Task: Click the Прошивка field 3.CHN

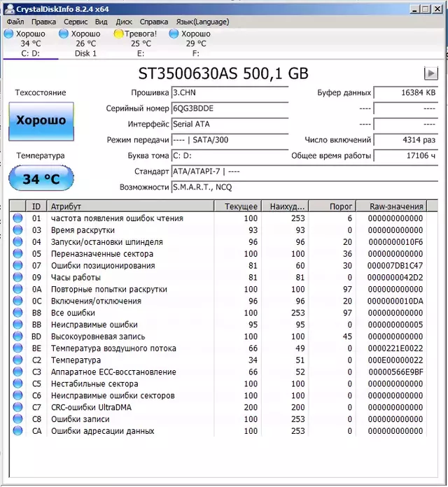Action: point(230,92)
